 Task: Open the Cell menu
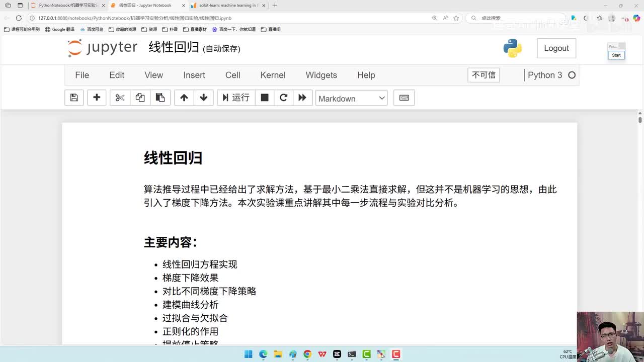232,75
